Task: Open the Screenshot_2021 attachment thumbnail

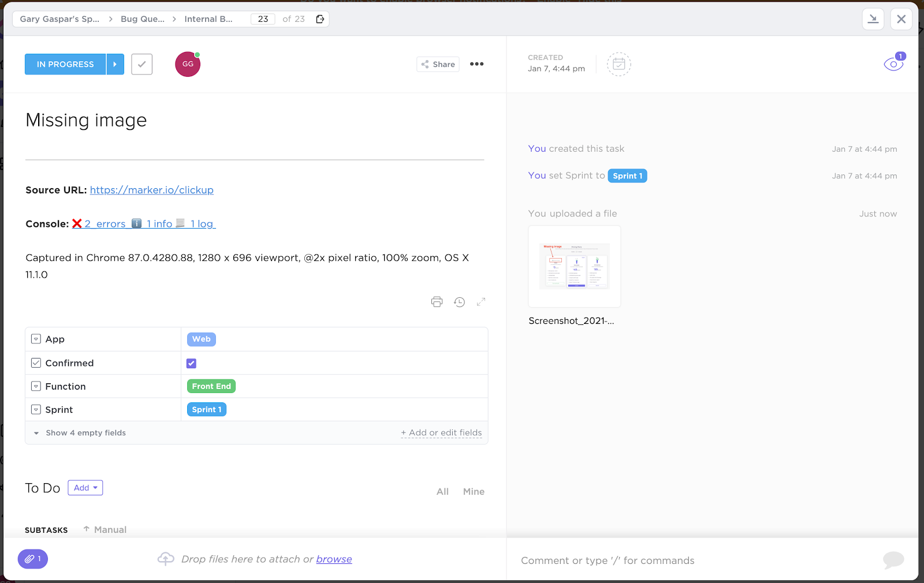Action: pyautogui.click(x=574, y=266)
